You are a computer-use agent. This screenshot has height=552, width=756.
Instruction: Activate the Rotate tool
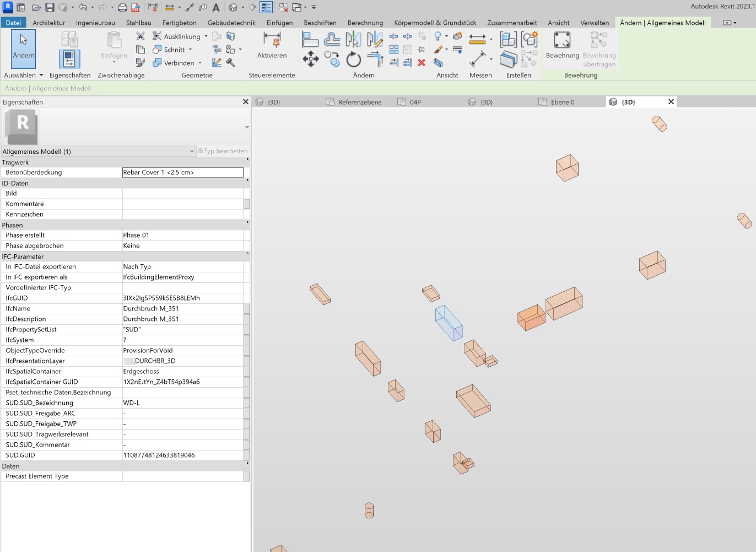(353, 59)
